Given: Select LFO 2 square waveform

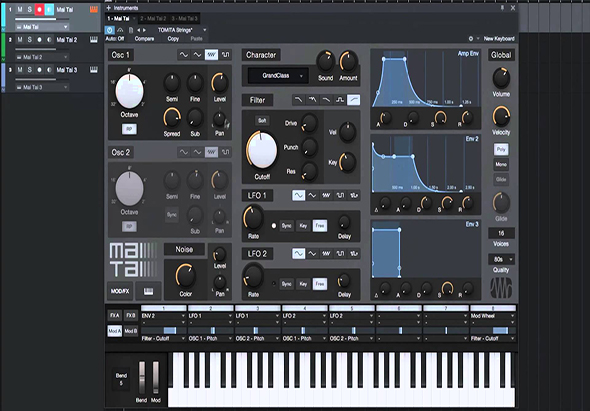Looking at the screenshot, I should click(340, 254).
